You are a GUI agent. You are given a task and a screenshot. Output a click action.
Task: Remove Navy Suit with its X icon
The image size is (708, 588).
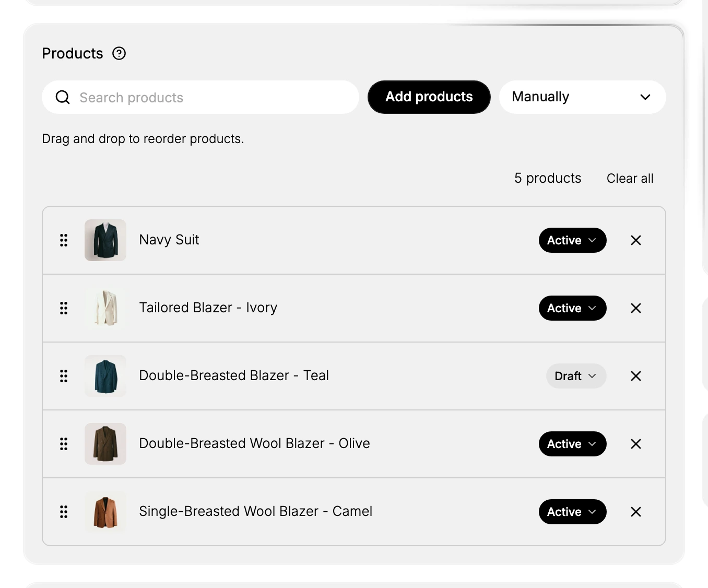(636, 240)
